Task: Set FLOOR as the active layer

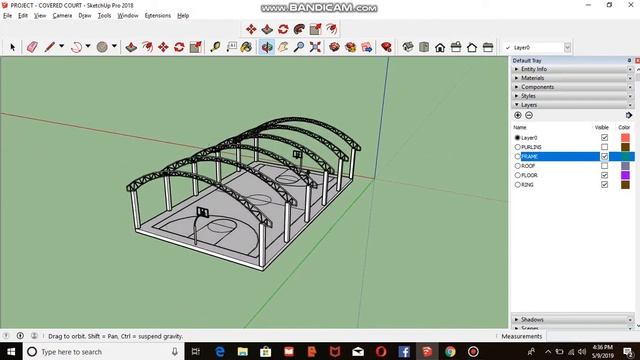Action: tap(518, 175)
